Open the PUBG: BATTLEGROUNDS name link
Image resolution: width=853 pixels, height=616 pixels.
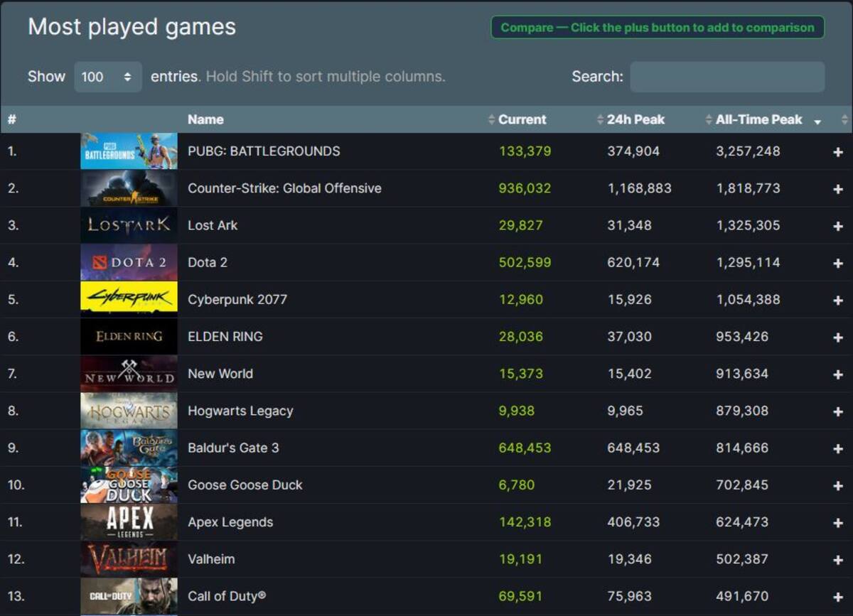click(264, 151)
